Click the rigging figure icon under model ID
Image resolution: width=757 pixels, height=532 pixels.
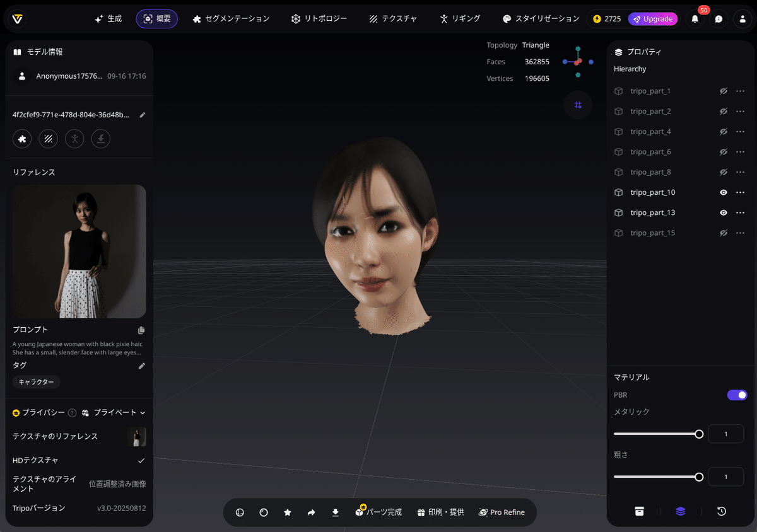[74, 139]
